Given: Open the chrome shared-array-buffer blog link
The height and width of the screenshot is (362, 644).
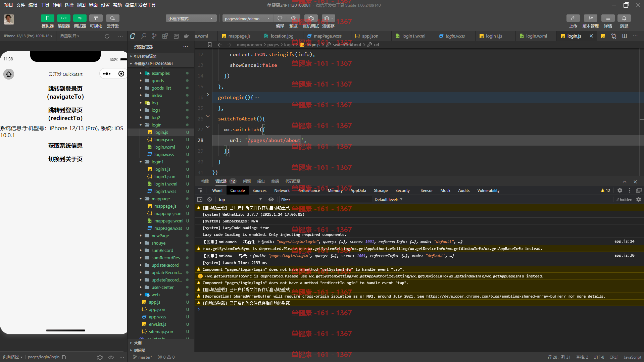Looking at the screenshot, I should [496, 296].
